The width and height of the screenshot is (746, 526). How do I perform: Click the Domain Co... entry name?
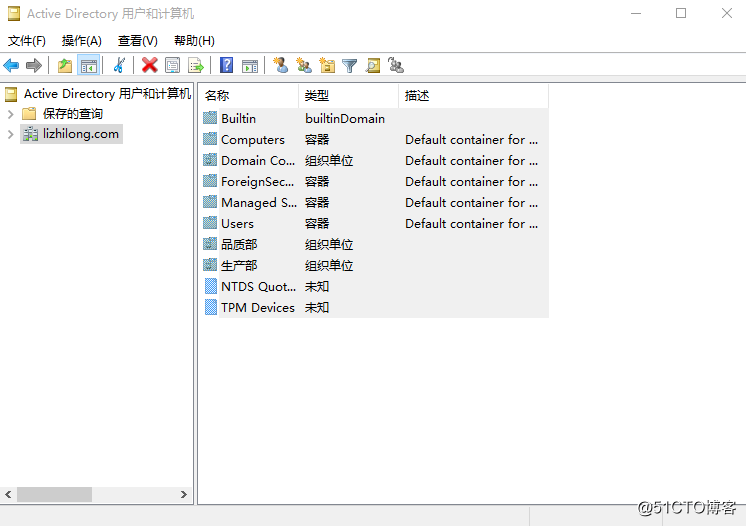coord(258,160)
